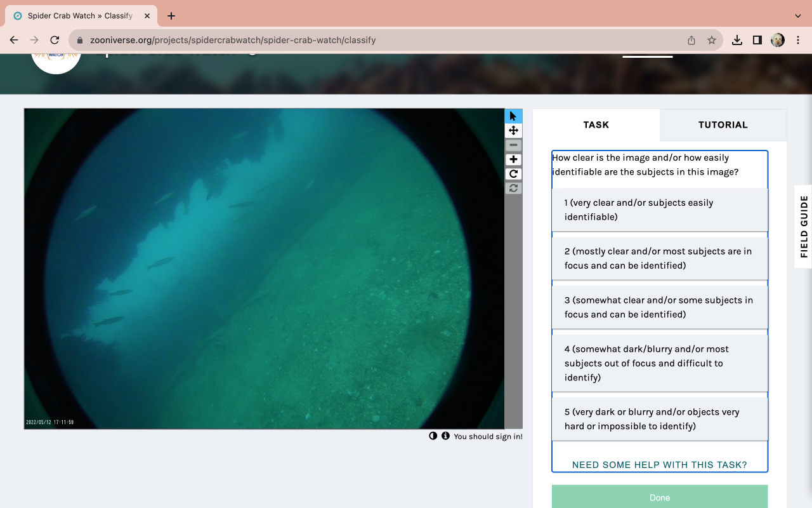Reset the image view
Image resolution: width=812 pixels, height=508 pixels.
pyautogui.click(x=513, y=188)
